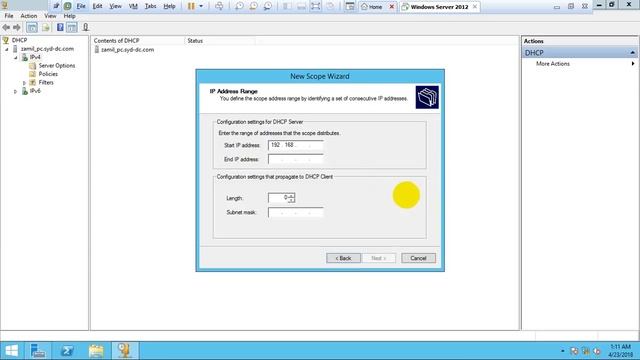The image size is (640, 360).
Task: Increase Length with the stepper up arrow
Action: coord(291,196)
